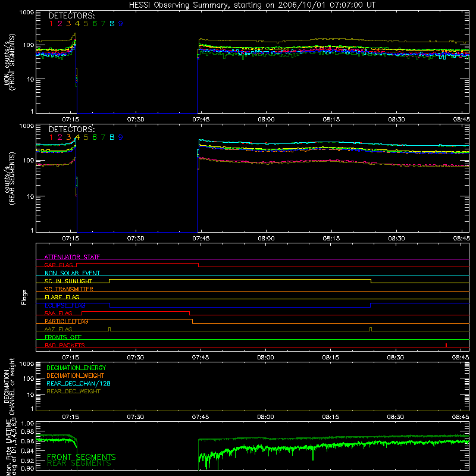Select yellow detector 4 in front segments legend

click(77, 24)
